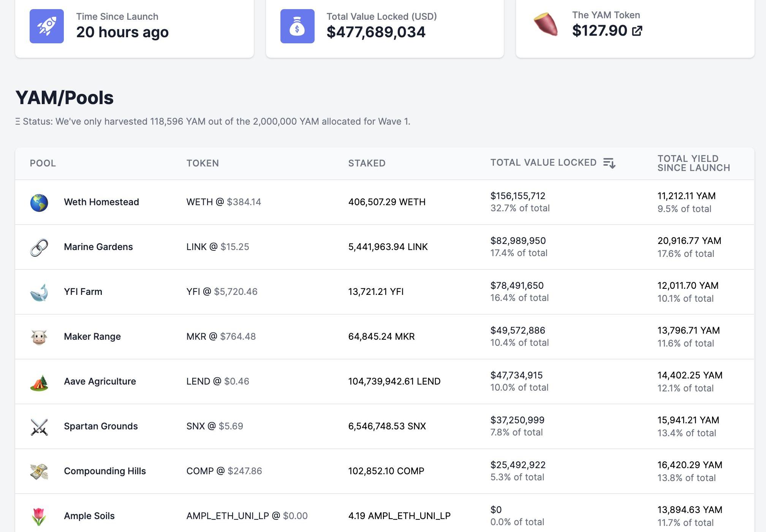Open the Weth Homestead pool name

101,202
